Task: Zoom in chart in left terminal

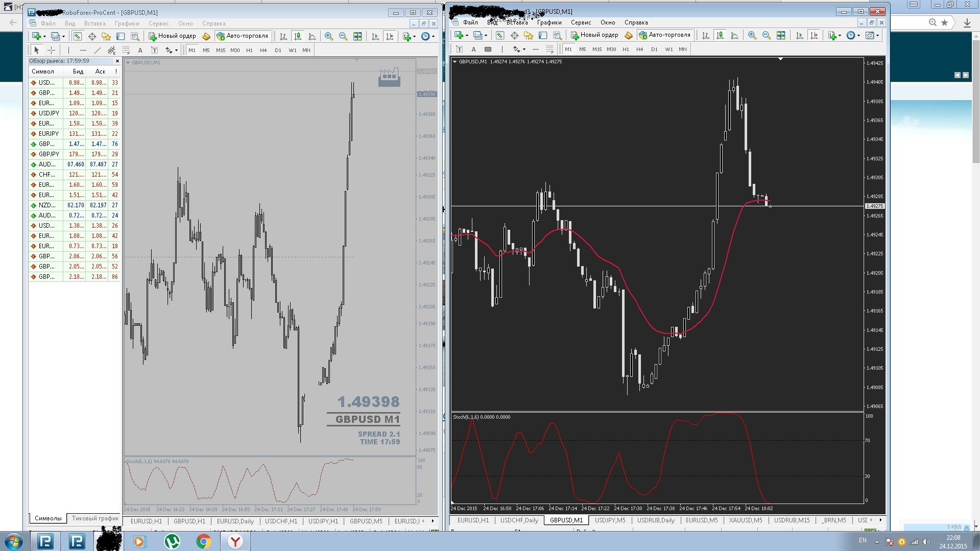Action: click(x=329, y=36)
